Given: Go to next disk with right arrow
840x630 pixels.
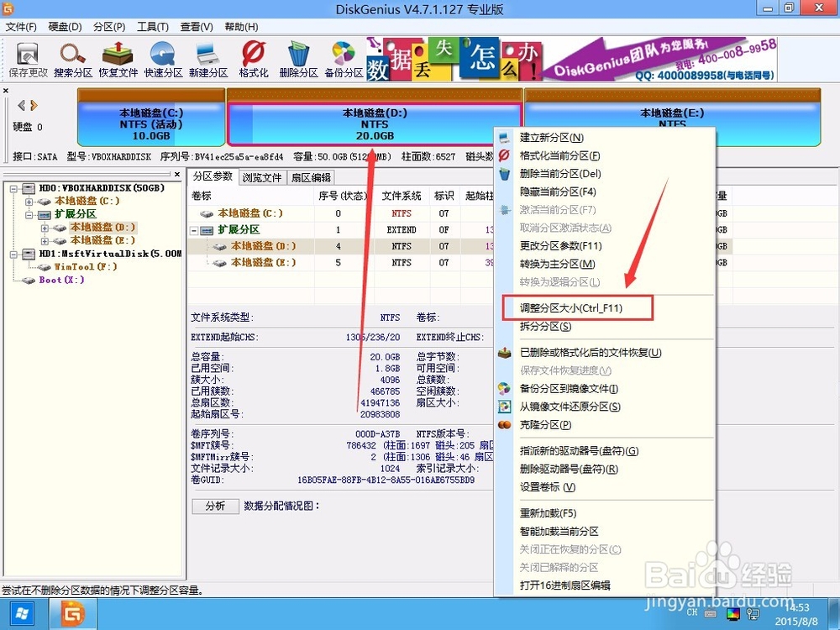Looking at the screenshot, I should 34,105.
